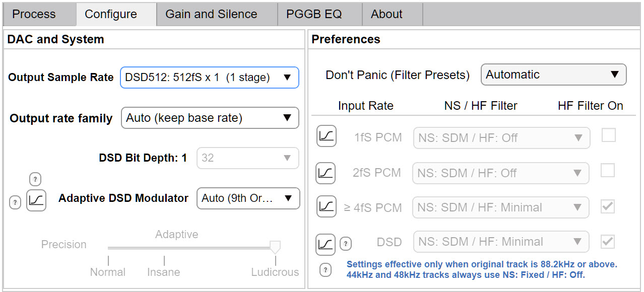Viewport: 644px width, 292px height.
Task: Open the filter curve view for 2fS PCM
Action: tap(326, 172)
